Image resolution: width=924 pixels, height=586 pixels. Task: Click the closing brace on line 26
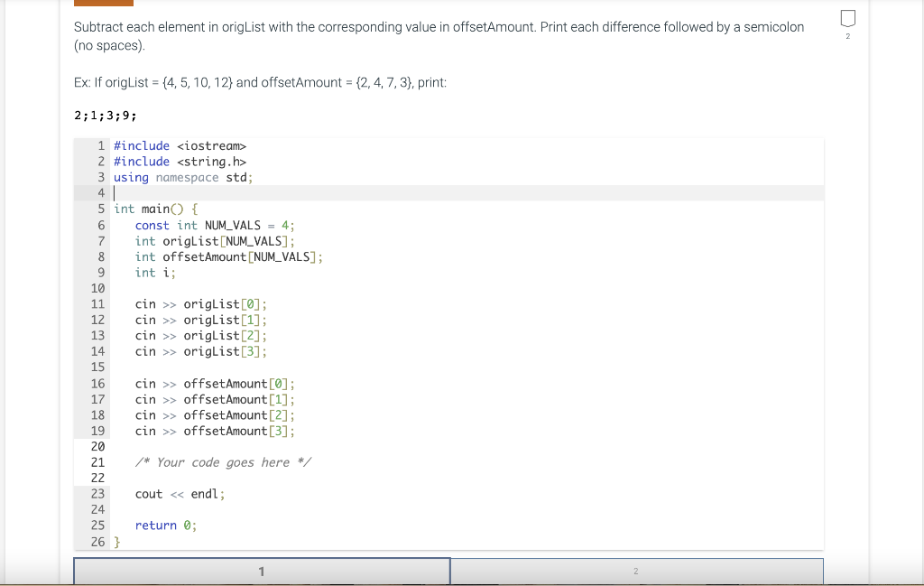click(117, 541)
